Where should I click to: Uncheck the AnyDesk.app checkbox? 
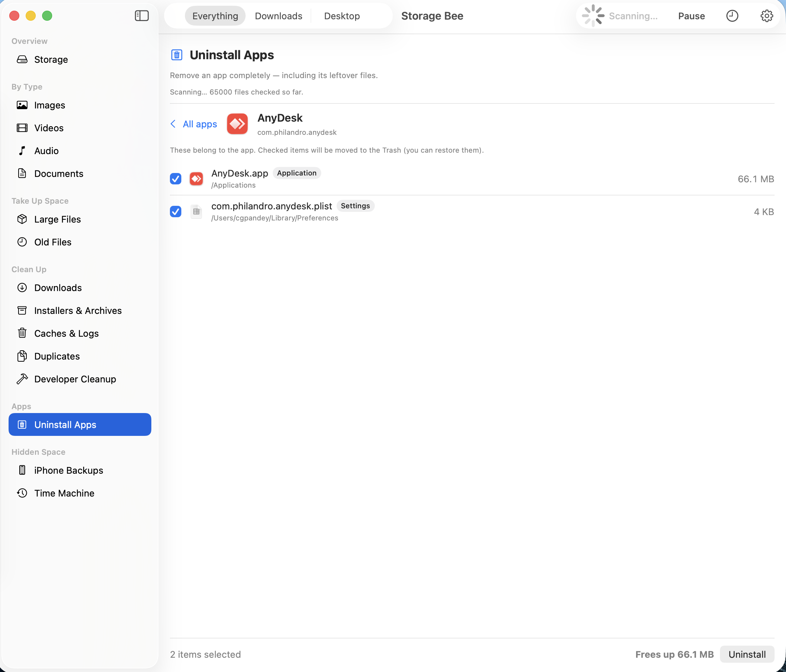pos(176,178)
